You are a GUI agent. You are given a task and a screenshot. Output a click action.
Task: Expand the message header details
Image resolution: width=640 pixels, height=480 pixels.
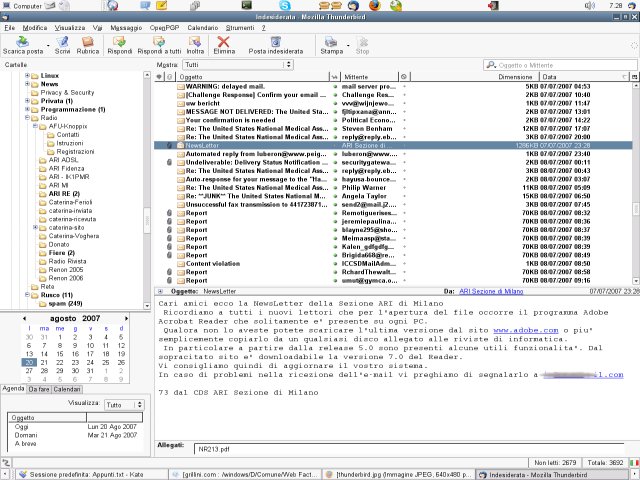(x=161, y=291)
